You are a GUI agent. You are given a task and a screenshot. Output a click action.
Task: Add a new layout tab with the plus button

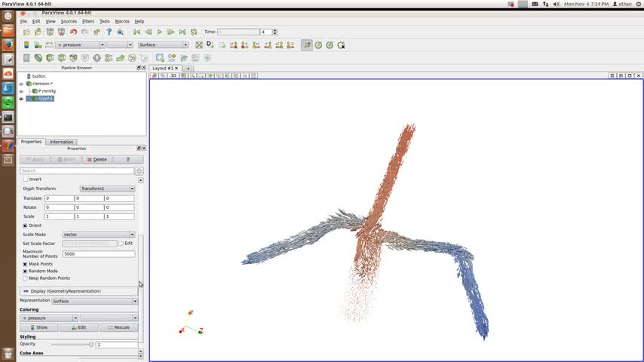coord(188,69)
